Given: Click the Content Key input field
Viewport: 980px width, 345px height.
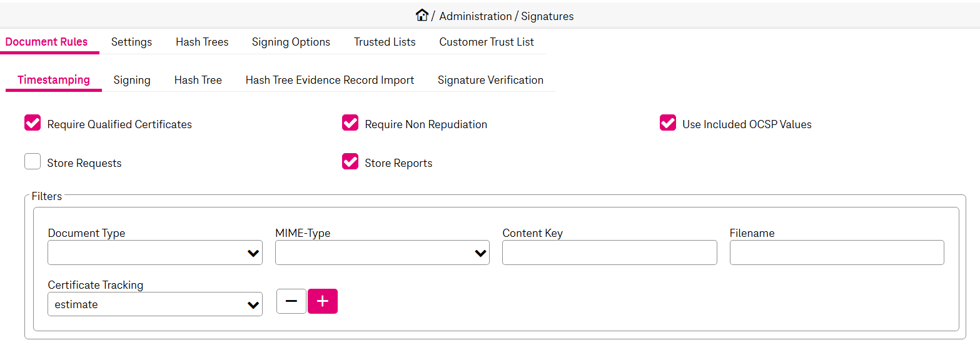Looking at the screenshot, I should click(609, 253).
